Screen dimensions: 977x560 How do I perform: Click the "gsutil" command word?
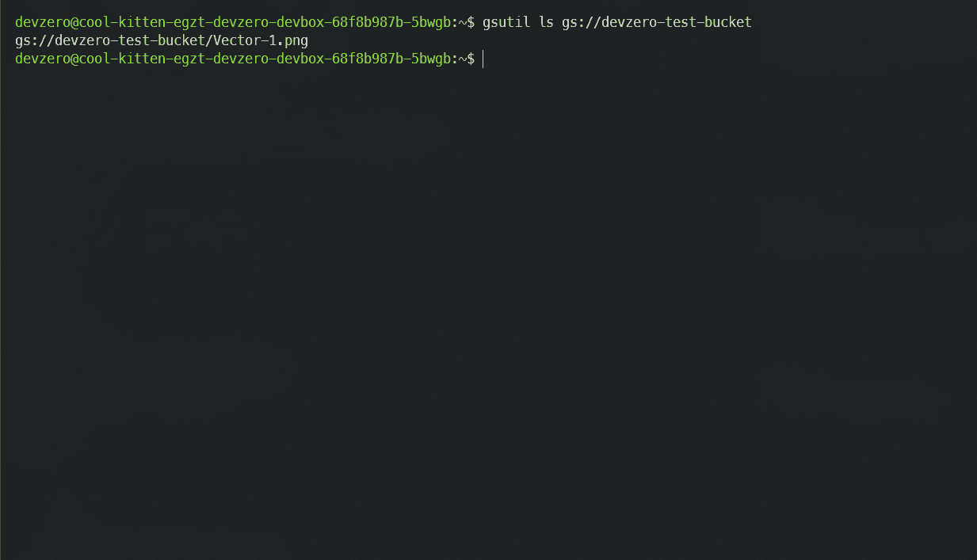point(506,22)
